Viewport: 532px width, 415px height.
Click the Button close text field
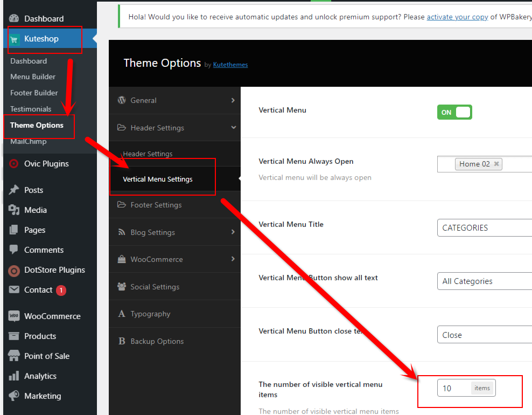tap(485, 335)
